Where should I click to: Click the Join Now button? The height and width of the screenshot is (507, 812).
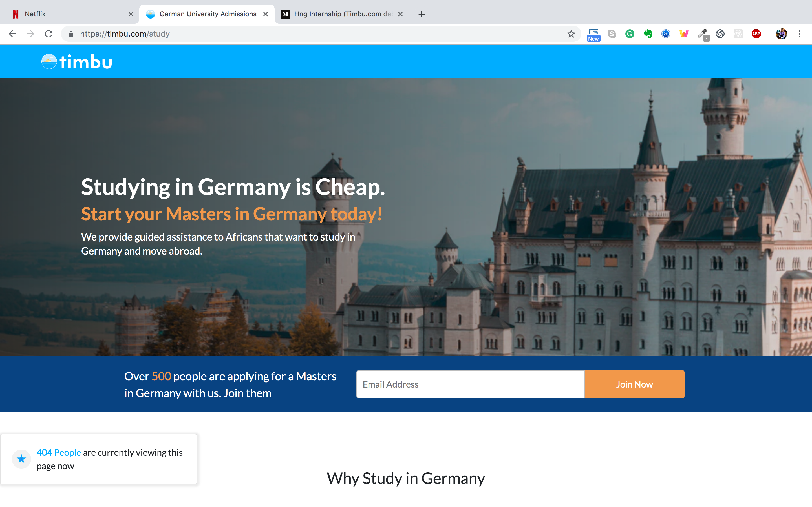tap(634, 384)
